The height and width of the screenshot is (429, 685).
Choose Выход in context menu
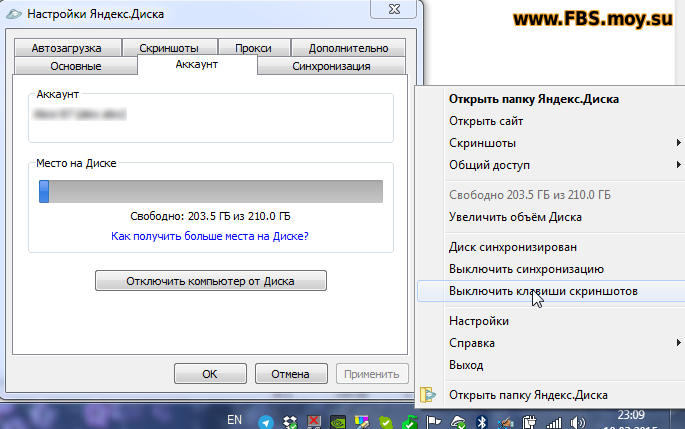coord(466,365)
